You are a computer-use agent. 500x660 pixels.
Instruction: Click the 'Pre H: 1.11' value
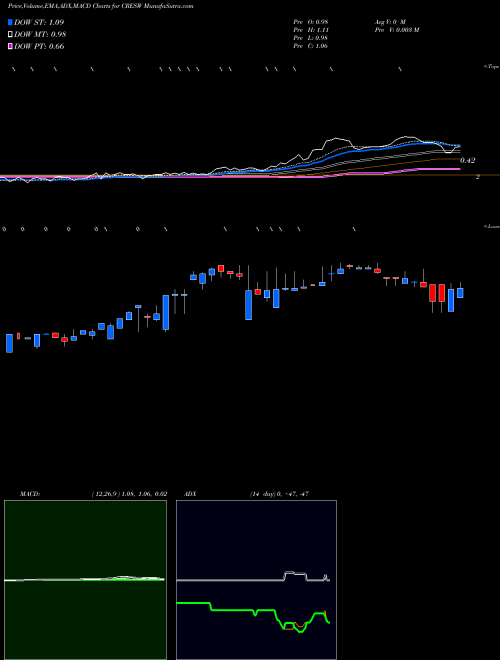coord(311,30)
